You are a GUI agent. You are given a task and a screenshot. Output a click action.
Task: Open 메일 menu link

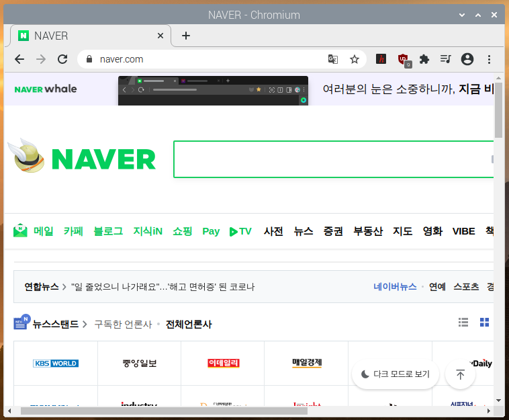(x=43, y=231)
